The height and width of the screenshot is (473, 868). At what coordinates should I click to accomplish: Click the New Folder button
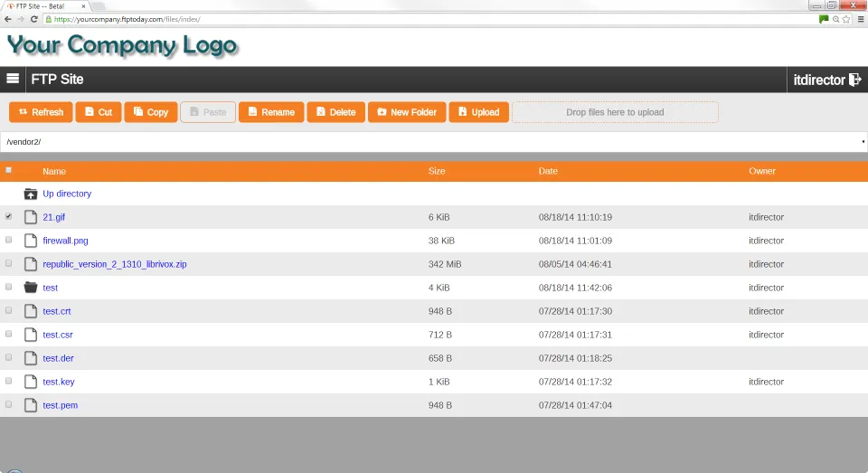click(x=406, y=112)
